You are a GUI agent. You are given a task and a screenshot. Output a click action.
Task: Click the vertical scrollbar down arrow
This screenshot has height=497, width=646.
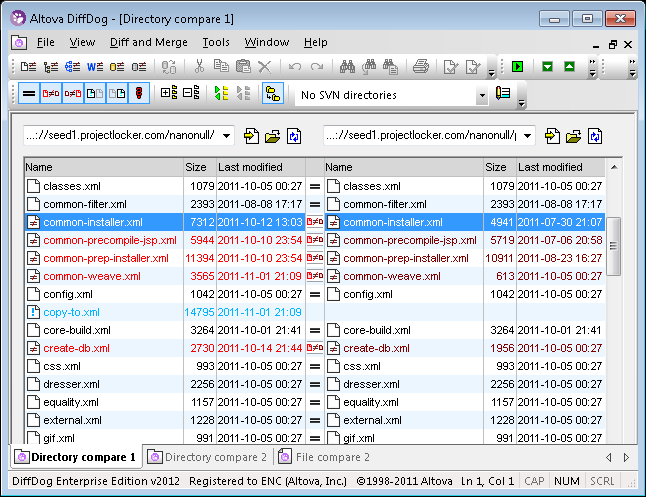[614, 437]
